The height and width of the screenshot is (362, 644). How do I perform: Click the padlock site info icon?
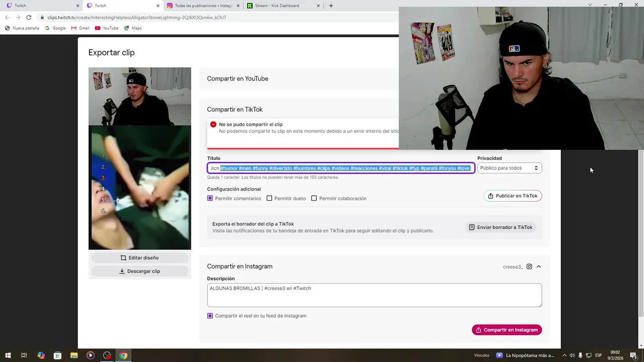pyautogui.click(x=42, y=17)
